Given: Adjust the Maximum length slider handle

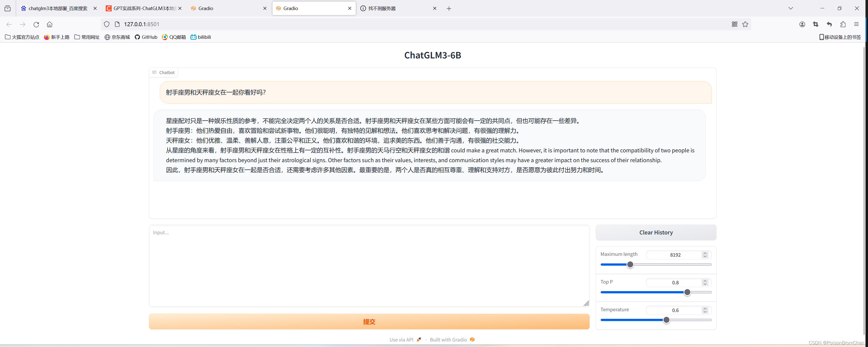Looking at the screenshot, I should [x=630, y=265].
